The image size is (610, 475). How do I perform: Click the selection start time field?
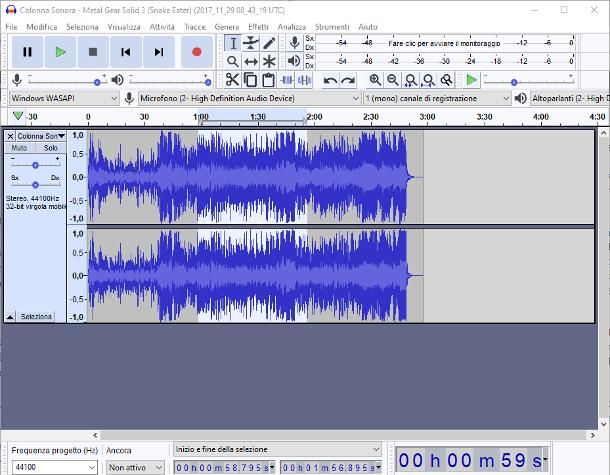tap(222, 467)
